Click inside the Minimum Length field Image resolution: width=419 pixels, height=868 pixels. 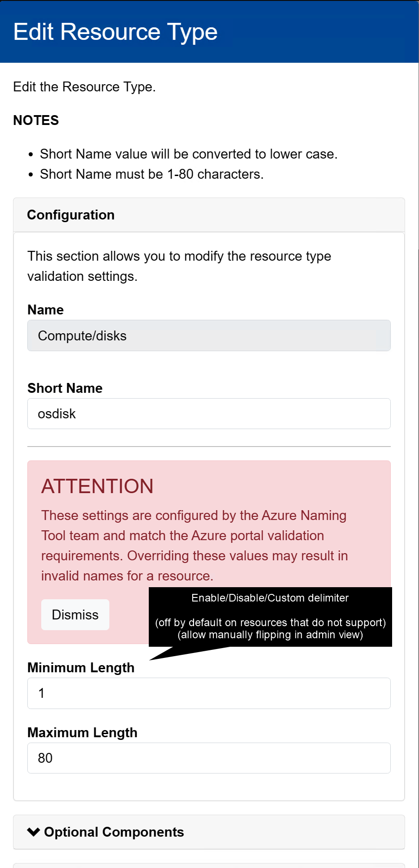(209, 693)
